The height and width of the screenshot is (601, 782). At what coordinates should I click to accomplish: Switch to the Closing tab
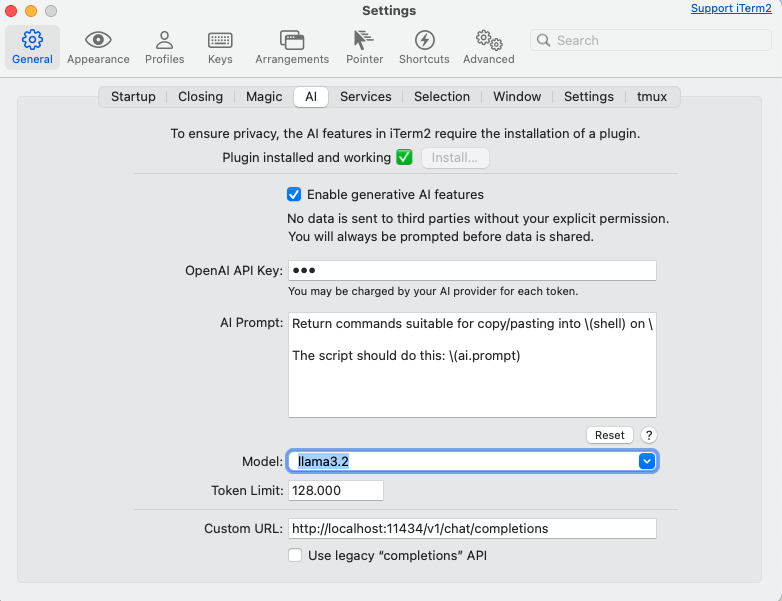[x=200, y=97]
